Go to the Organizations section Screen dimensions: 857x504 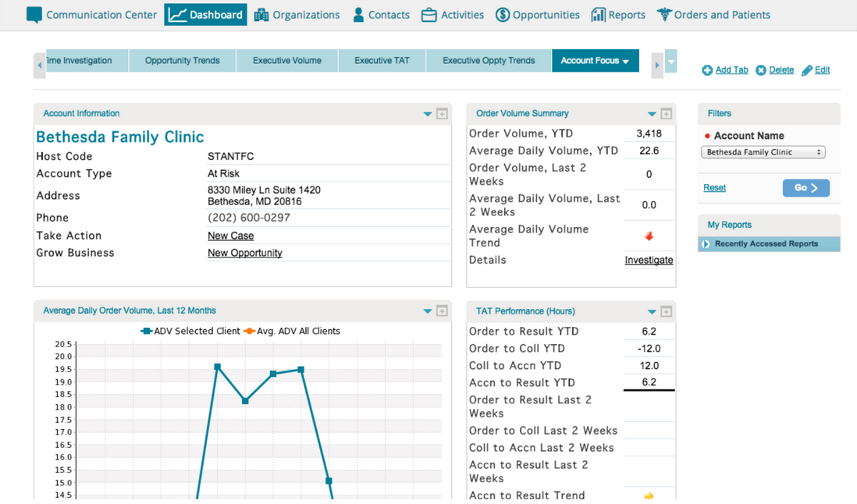(297, 15)
